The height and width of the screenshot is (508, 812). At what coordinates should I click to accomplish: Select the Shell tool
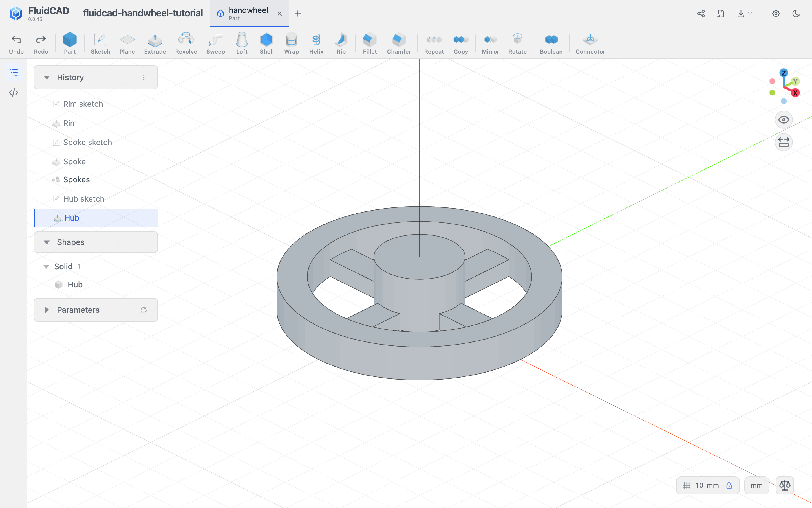click(x=266, y=43)
